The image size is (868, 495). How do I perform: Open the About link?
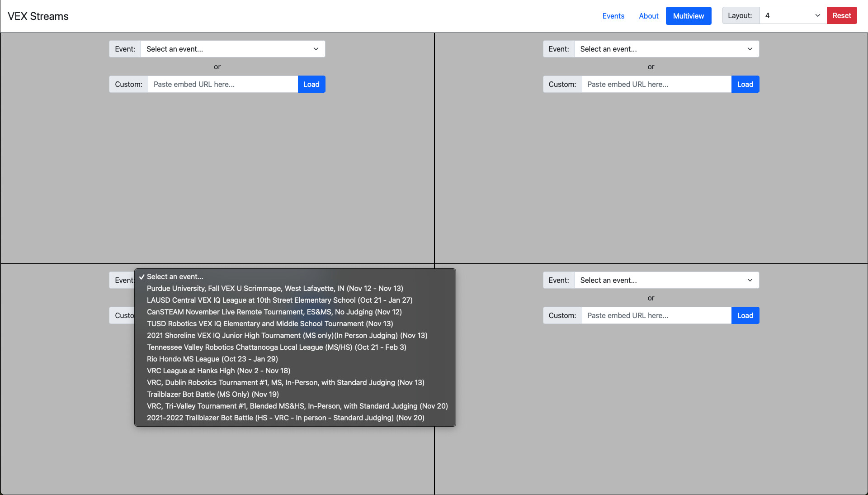point(648,16)
